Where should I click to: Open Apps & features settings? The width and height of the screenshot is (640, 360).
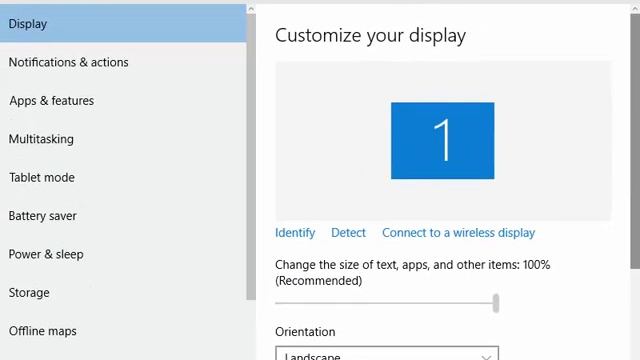pyautogui.click(x=123, y=100)
